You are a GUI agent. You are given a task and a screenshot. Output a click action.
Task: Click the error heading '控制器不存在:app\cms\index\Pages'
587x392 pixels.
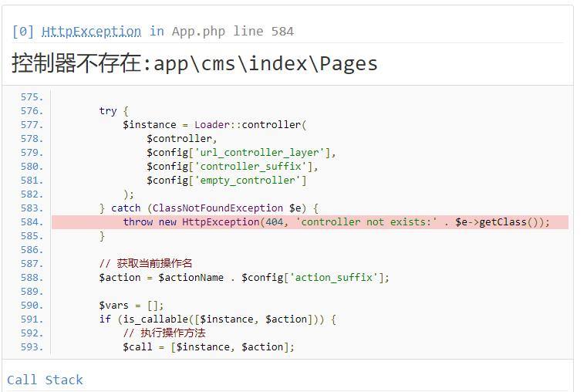[x=194, y=63]
